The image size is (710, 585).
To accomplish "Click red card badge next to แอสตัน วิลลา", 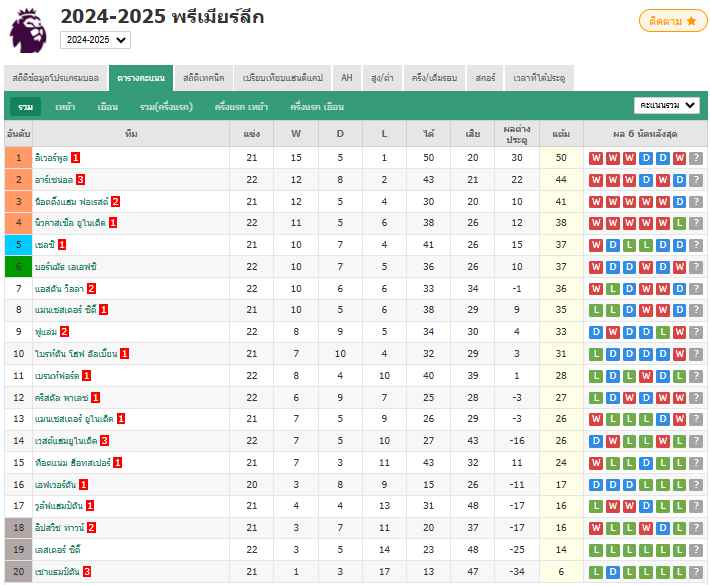I will coord(91,288).
